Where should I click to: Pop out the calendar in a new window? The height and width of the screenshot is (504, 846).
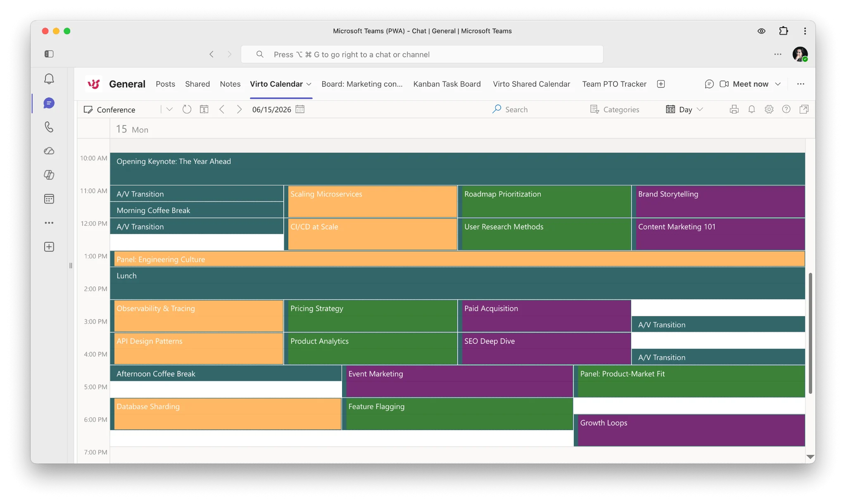click(804, 109)
